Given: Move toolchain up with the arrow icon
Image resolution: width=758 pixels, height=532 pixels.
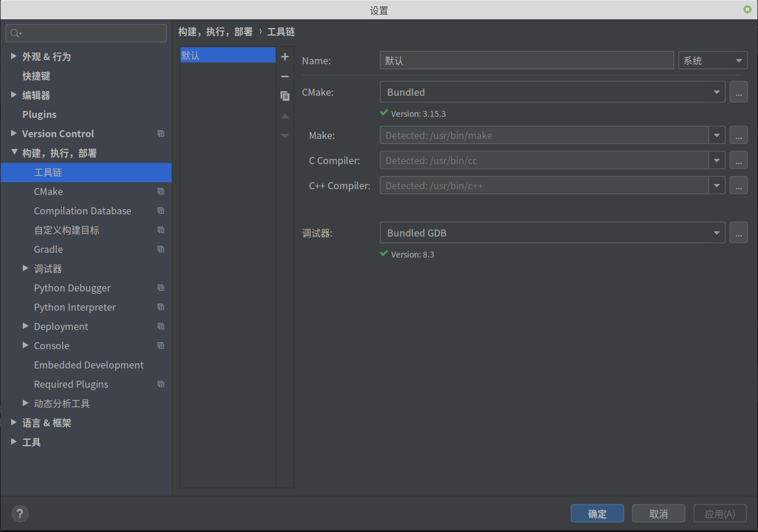Looking at the screenshot, I should tap(285, 117).
